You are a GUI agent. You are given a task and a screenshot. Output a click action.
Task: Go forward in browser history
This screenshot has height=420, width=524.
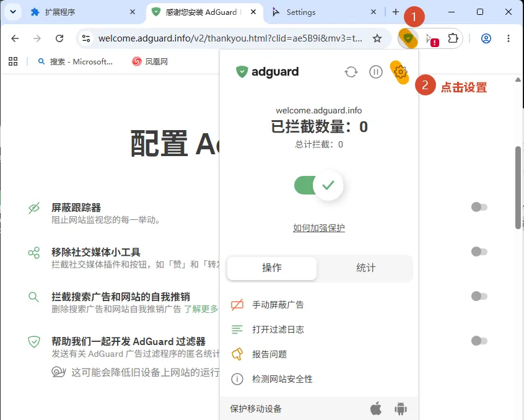(37, 38)
